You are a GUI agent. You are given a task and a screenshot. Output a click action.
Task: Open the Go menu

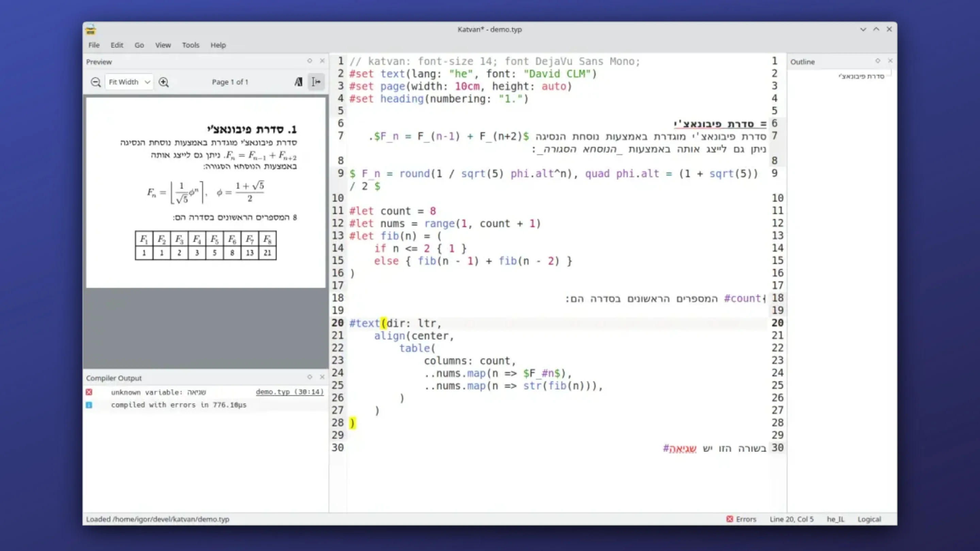(139, 45)
